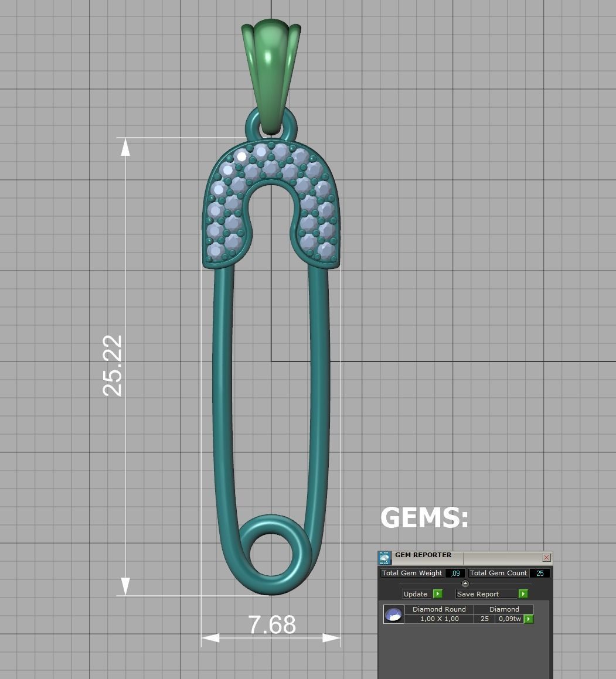Click the 'Total Gem Count' label
The width and height of the screenshot is (616, 679).
pos(498,573)
